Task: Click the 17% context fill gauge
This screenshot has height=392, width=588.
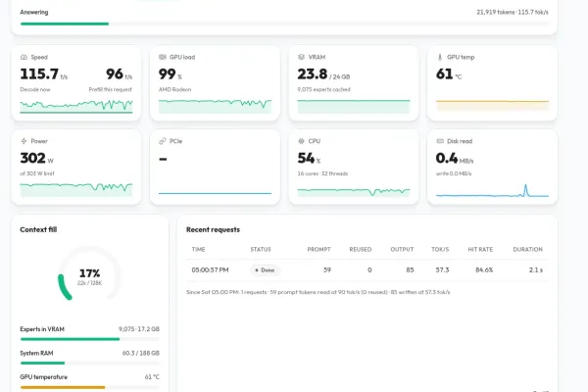Action: tap(89, 274)
